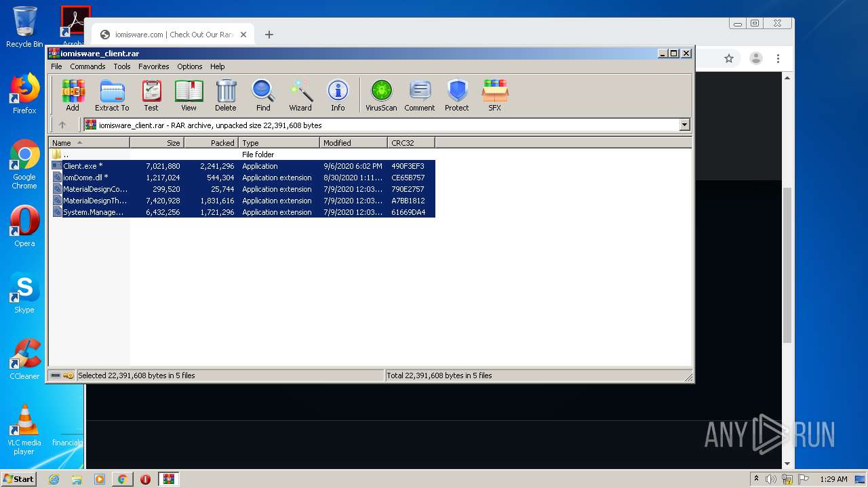Sort by Packed column header

pos(211,143)
